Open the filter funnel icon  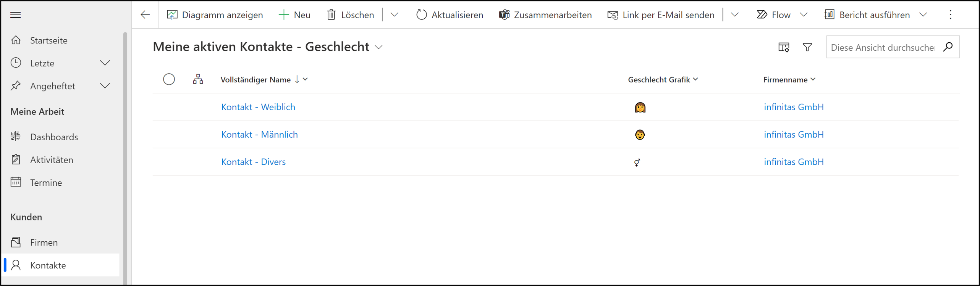[807, 47]
